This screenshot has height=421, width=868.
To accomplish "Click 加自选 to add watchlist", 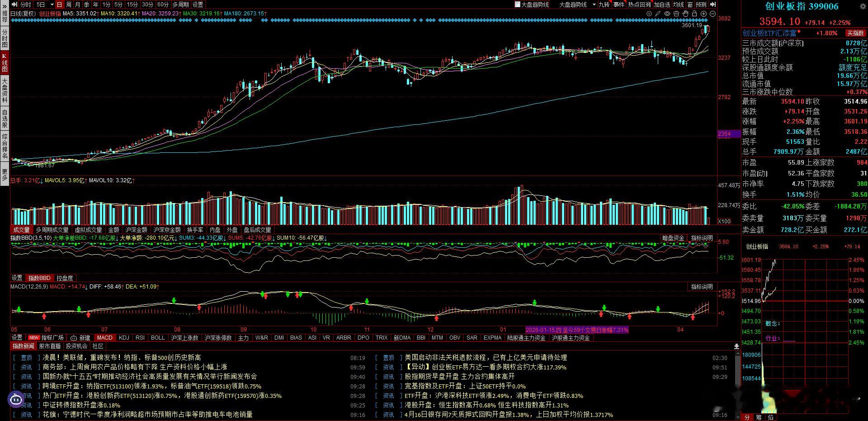I will point(662,5).
